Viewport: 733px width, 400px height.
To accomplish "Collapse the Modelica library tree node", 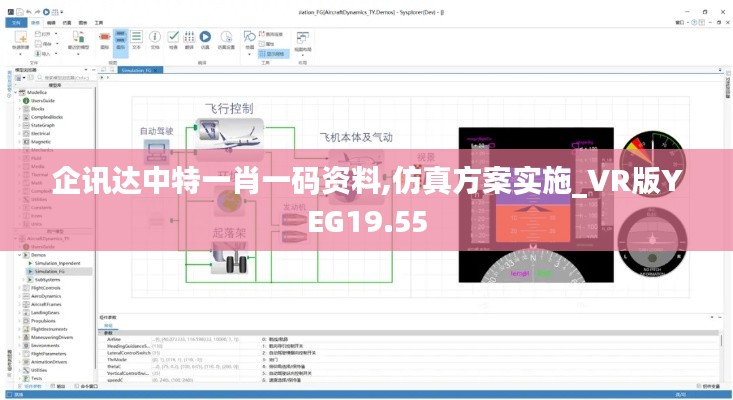I will [16, 93].
